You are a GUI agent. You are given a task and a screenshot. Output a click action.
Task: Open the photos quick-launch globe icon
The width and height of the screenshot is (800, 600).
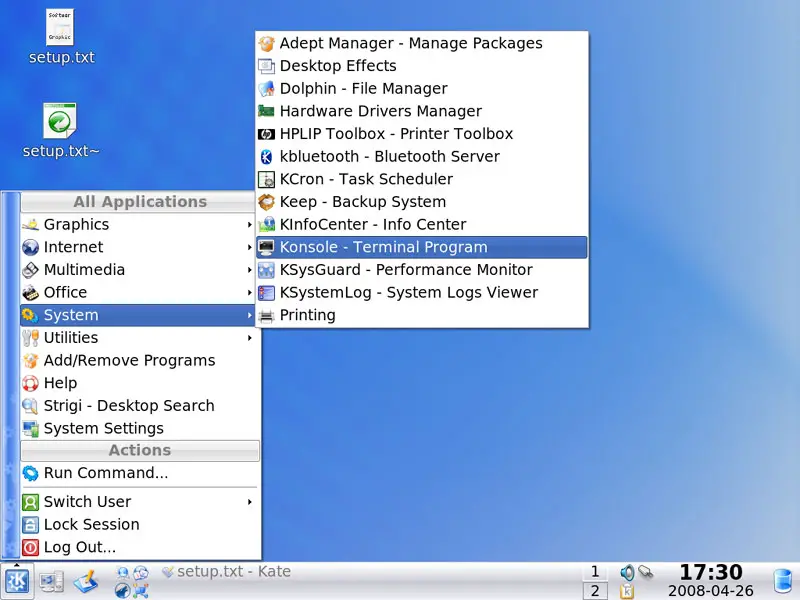coord(141,572)
